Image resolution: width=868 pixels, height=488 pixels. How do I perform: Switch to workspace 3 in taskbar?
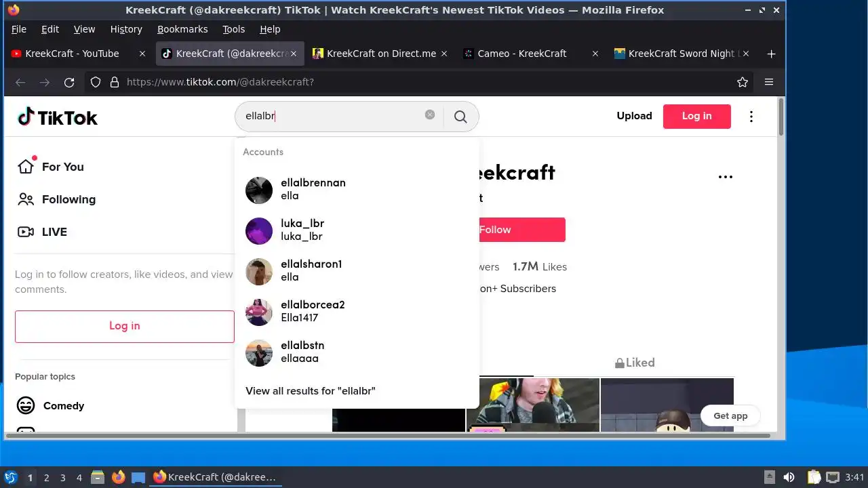coord(62,478)
